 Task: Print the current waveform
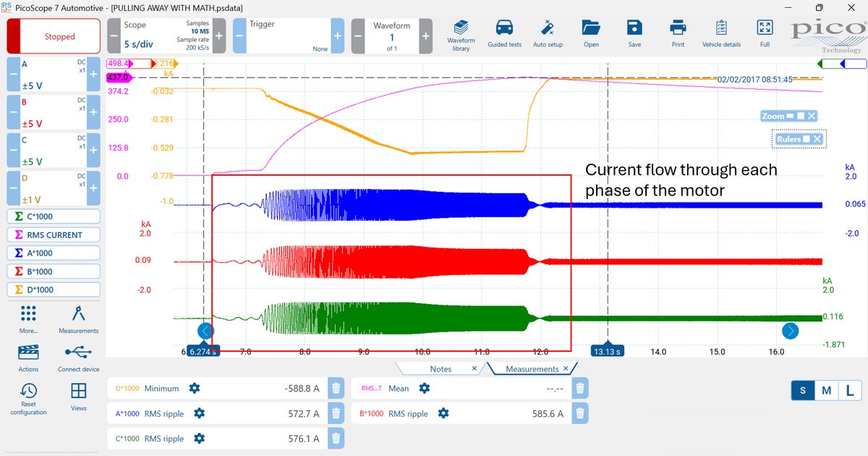point(678,35)
